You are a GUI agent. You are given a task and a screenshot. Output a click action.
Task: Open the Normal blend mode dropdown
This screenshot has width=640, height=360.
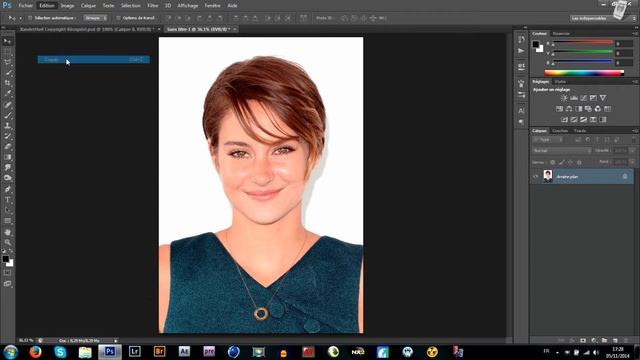click(x=562, y=151)
